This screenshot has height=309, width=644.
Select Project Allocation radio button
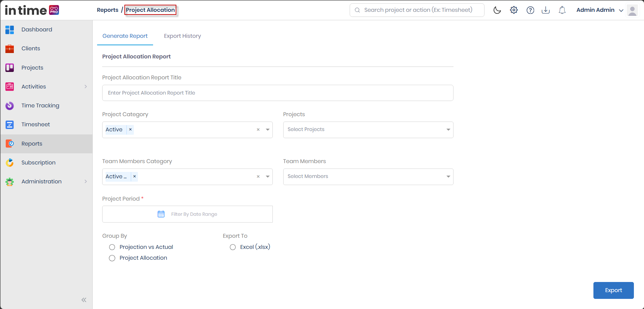[112, 258]
